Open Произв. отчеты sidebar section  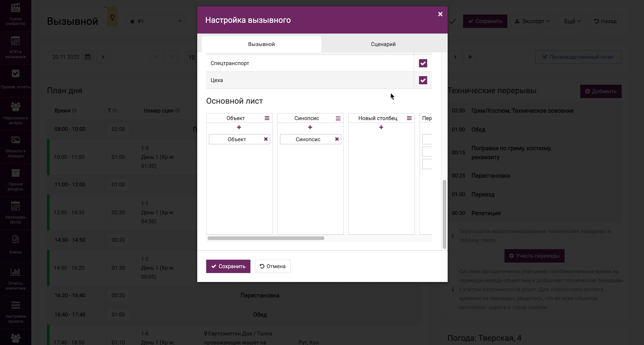coord(15,81)
